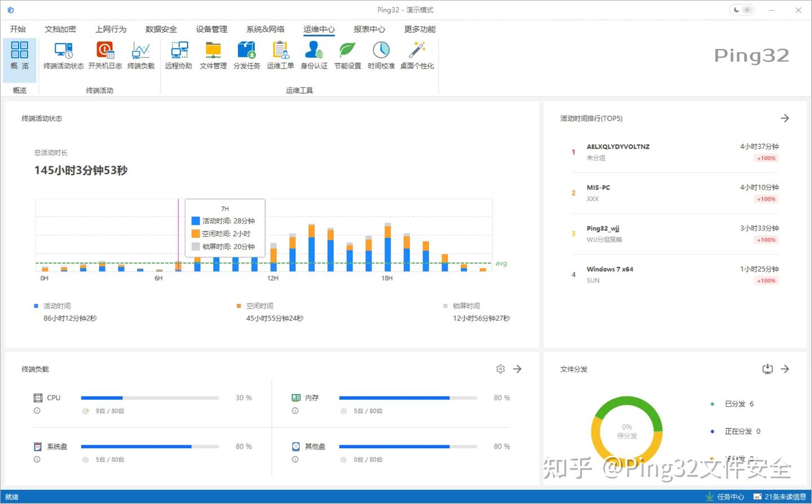Switch to the 系统&网络 tab
812x504 pixels.
click(x=265, y=29)
